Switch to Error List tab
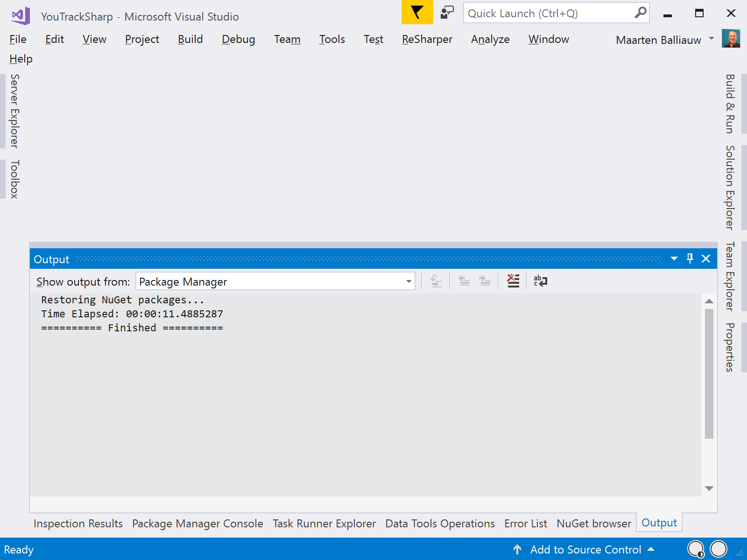The image size is (747, 560). tap(526, 524)
